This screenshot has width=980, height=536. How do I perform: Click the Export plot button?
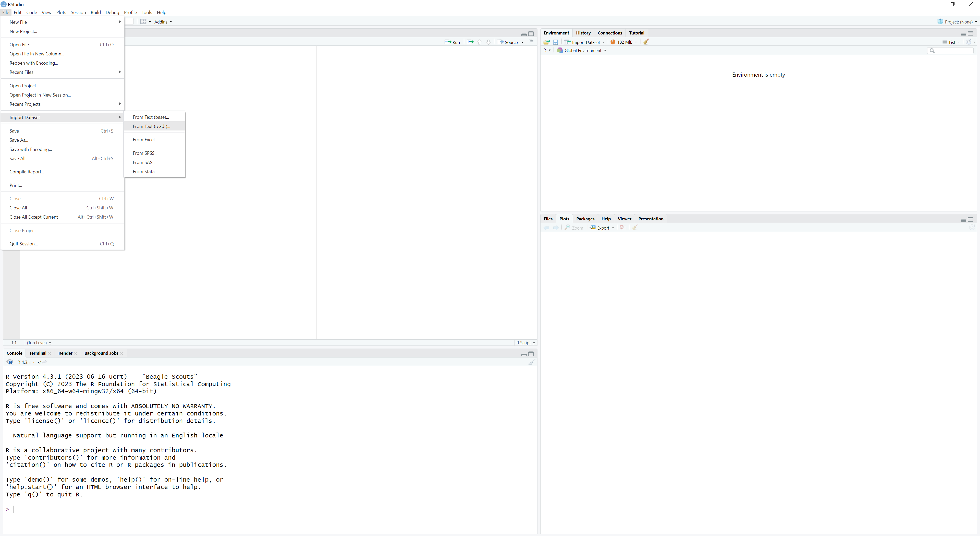[x=602, y=228]
